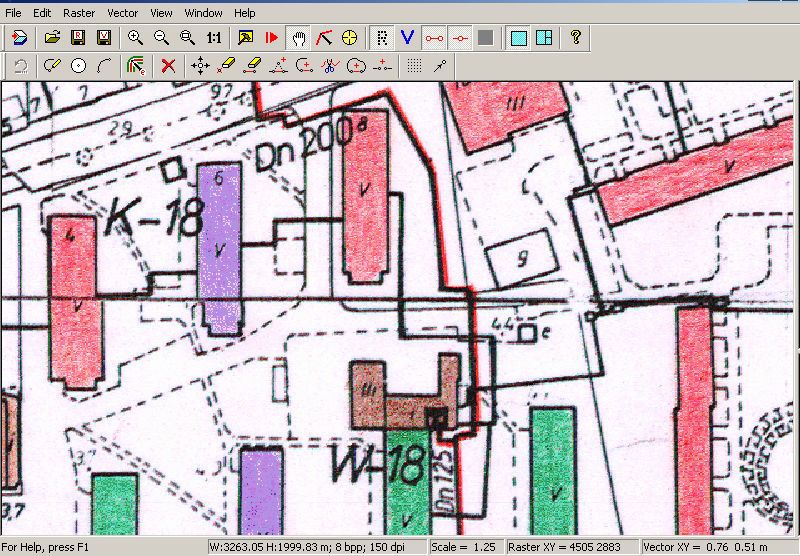Viewport: 800px width, 556px height.
Task: Set zoom to 1:1 scale
Action: (x=213, y=38)
